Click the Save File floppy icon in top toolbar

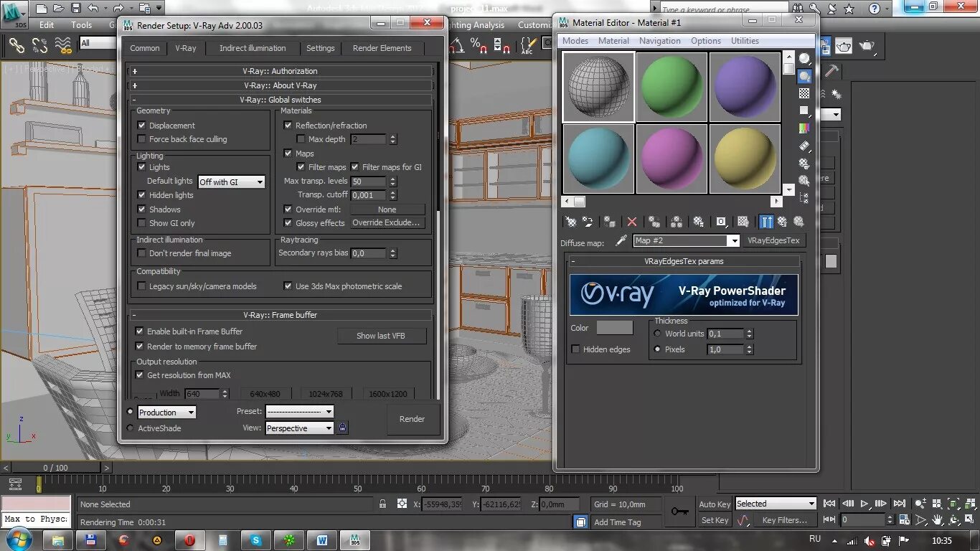pyautogui.click(x=75, y=9)
